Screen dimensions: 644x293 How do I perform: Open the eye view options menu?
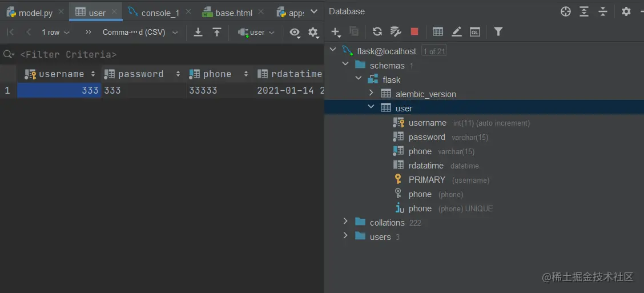(295, 33)
